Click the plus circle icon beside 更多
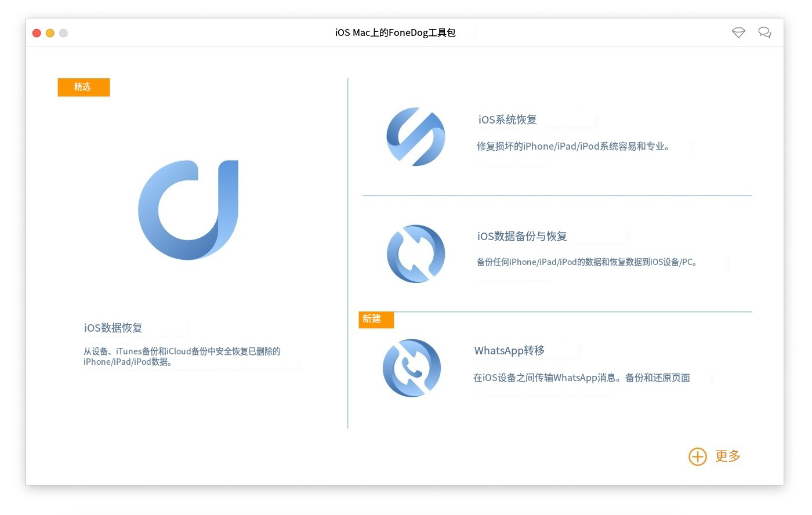 (698, 456)
